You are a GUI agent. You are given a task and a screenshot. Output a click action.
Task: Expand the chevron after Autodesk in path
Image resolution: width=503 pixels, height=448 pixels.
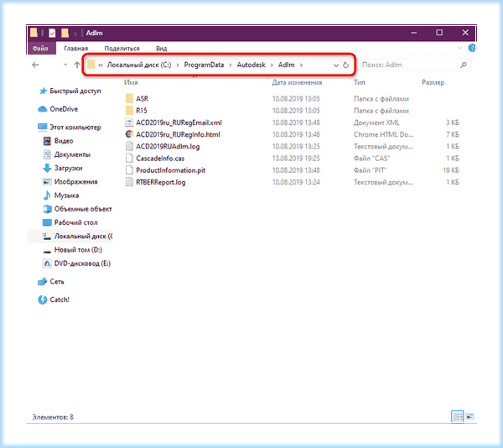(x=272, y=65)
